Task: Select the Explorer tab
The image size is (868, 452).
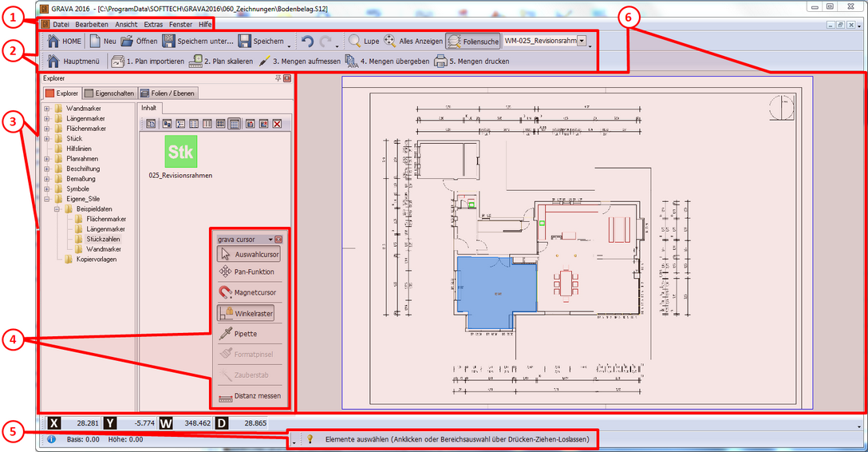Action: 62,93
